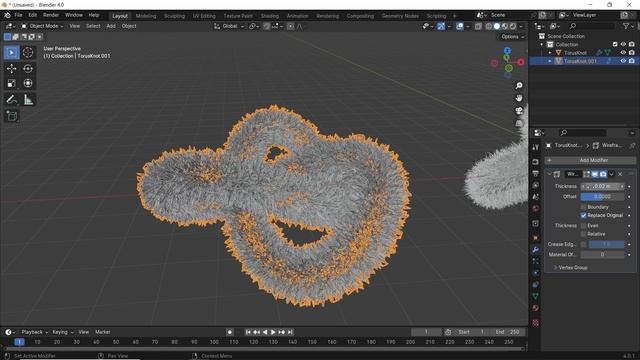Viewport: 640px width, 360px height.
Task: Hide TorusKnot in viewport via eye icon
Action: [623, 53]
